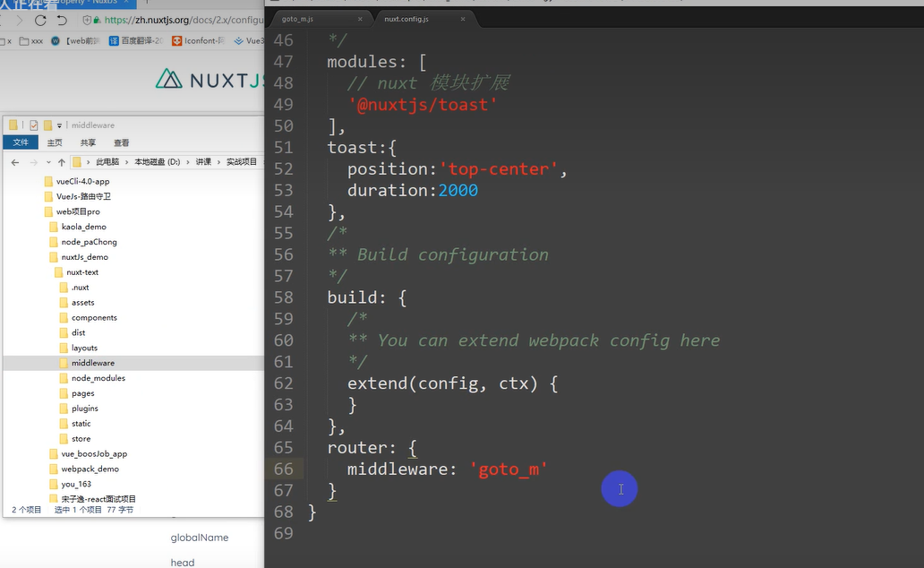Select the middleware folder in tree
Screen dimensions: 924x568
coord(92,363)
